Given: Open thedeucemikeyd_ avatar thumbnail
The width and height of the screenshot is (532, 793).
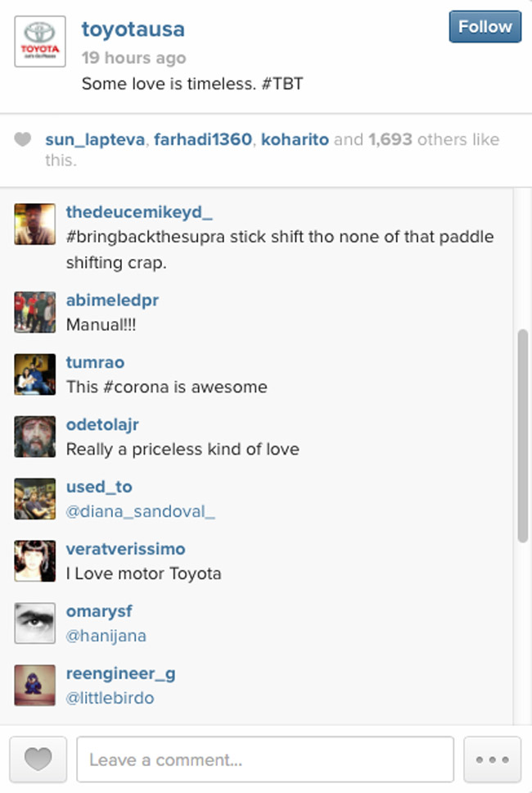Looking at the screenshot, I should [35, 224].
